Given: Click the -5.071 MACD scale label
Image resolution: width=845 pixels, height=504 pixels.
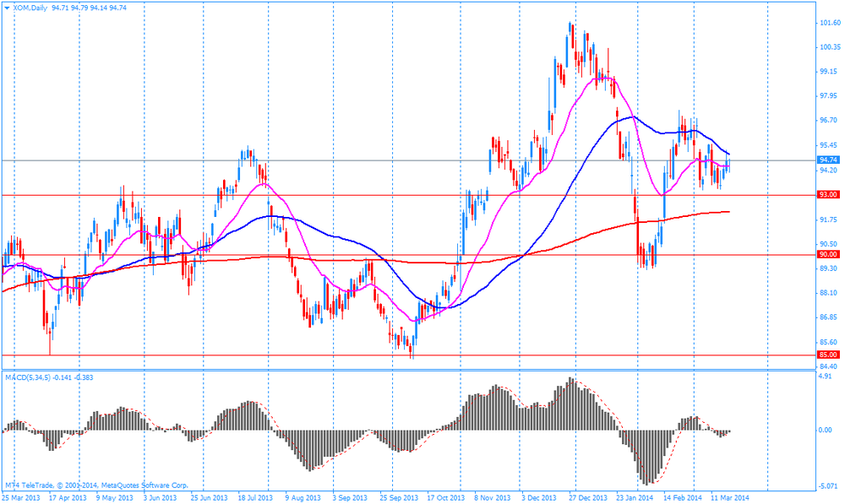Looking at the screenshot, I should [827, 486].
